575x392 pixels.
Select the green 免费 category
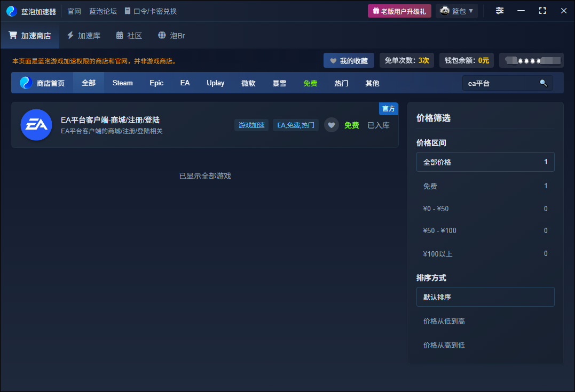[310, 83]
